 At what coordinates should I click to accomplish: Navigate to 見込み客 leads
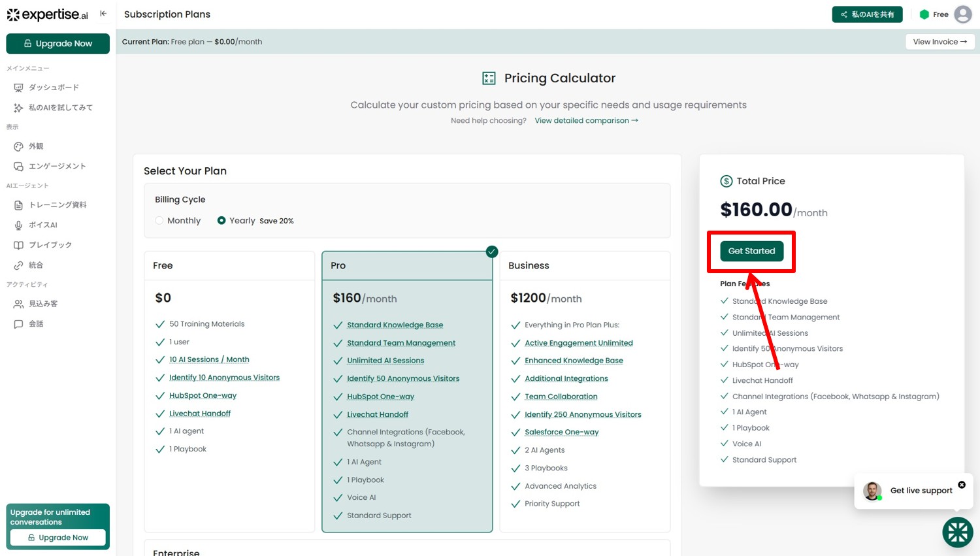(x=43, y=304)
